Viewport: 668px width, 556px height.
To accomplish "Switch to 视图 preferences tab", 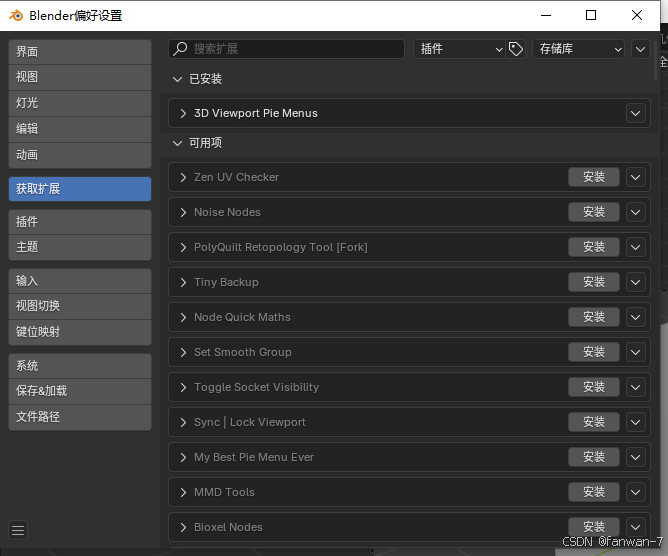I will [80, 77].
